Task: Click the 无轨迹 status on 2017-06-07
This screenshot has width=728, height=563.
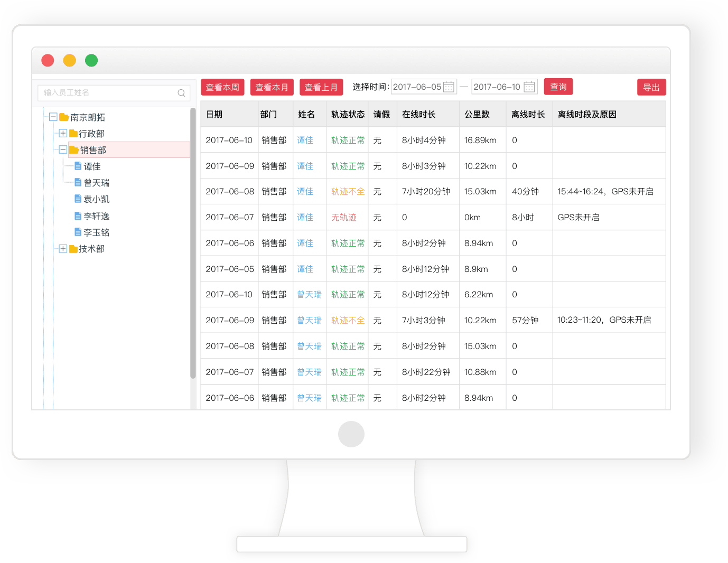Action: tap(343, 217)
